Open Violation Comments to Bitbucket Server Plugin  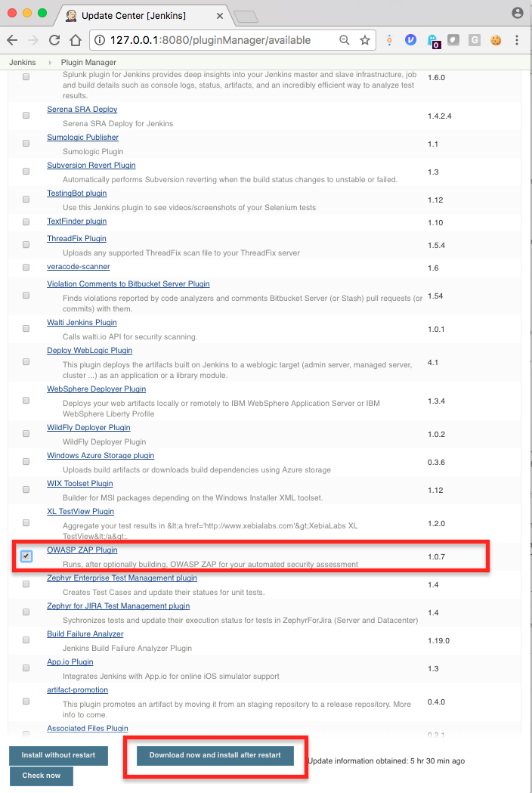(x=128, y=283)
